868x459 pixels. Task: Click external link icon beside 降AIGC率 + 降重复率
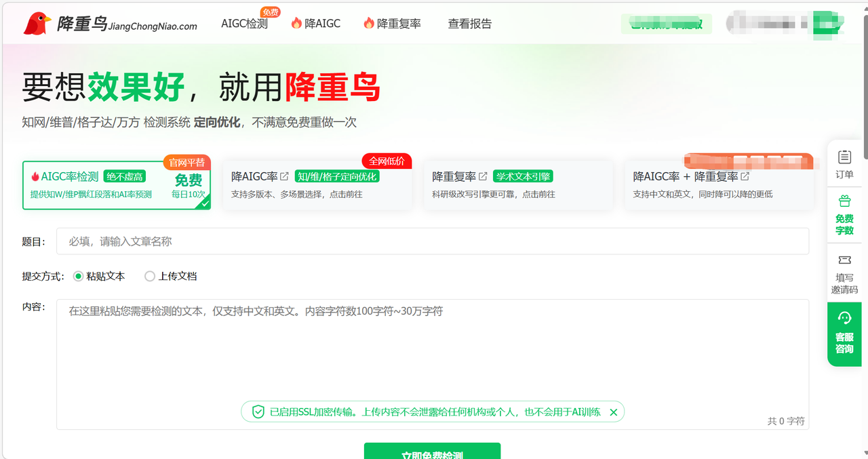tap(745, 177)
